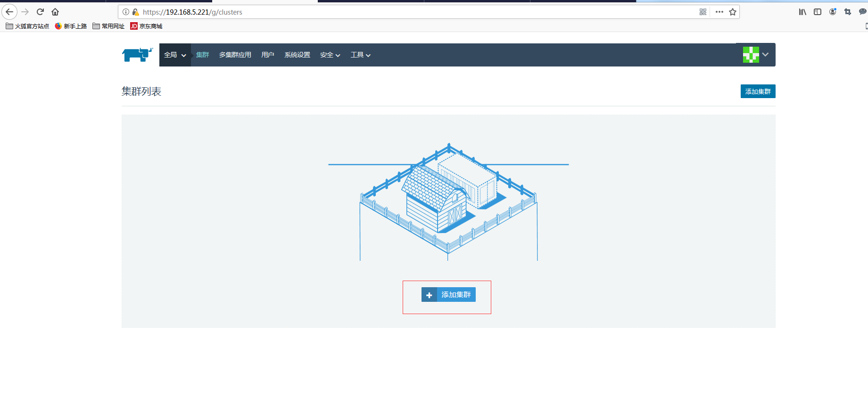Screen dimensions: 868x407
Task: Click the browser forward arrow
Action: [x=25, y=12]
